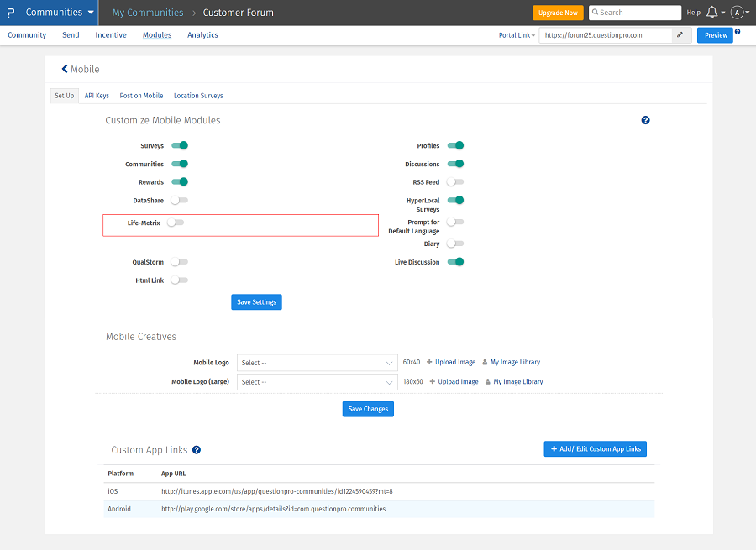Click the Android Google Play app URL

(x=273, y=509)
